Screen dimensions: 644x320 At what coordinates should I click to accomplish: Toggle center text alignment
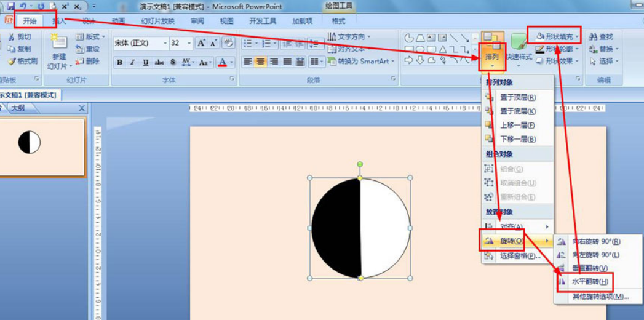(260, 62)
